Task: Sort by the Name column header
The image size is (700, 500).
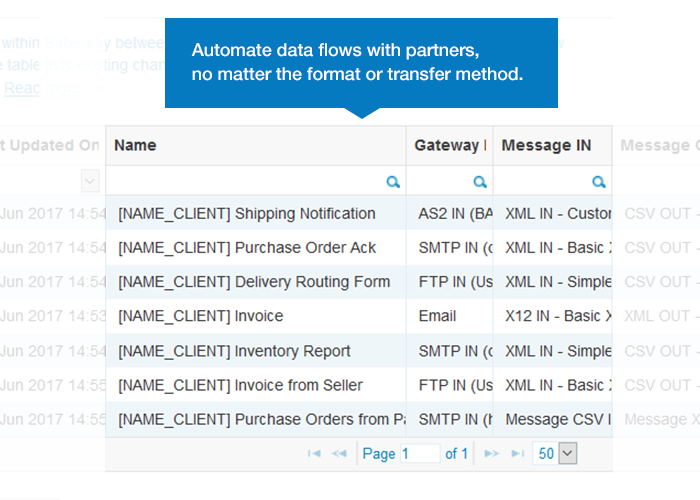Action: click(136, 146)
